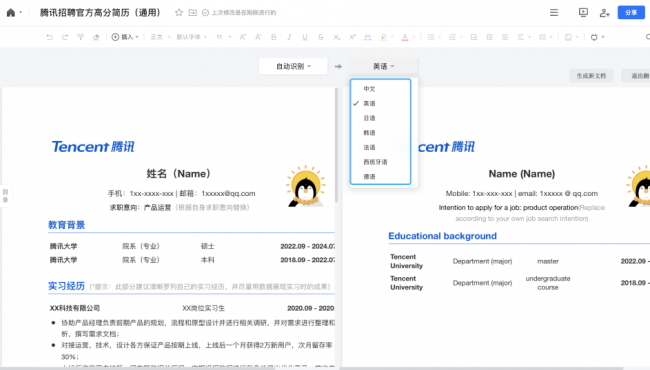
Task: Start presentation mode icon
Action: tap(583, 12)
